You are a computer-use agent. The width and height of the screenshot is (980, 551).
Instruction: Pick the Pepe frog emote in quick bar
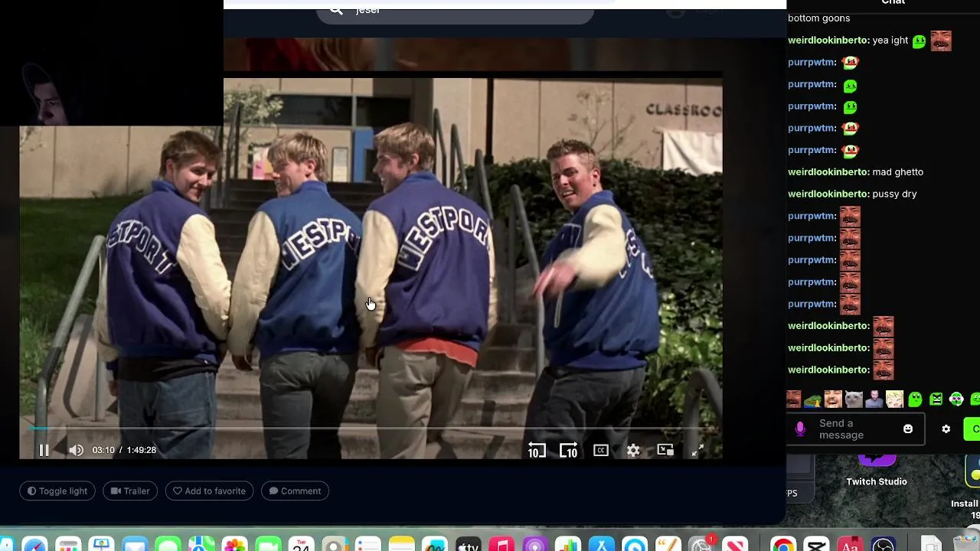click(x=813, y=399)
